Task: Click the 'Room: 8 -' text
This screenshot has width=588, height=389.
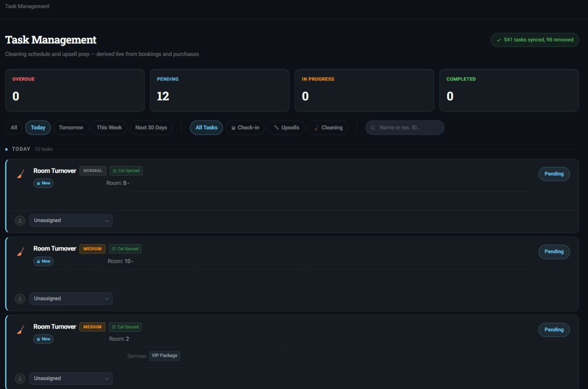Action: 118,183
